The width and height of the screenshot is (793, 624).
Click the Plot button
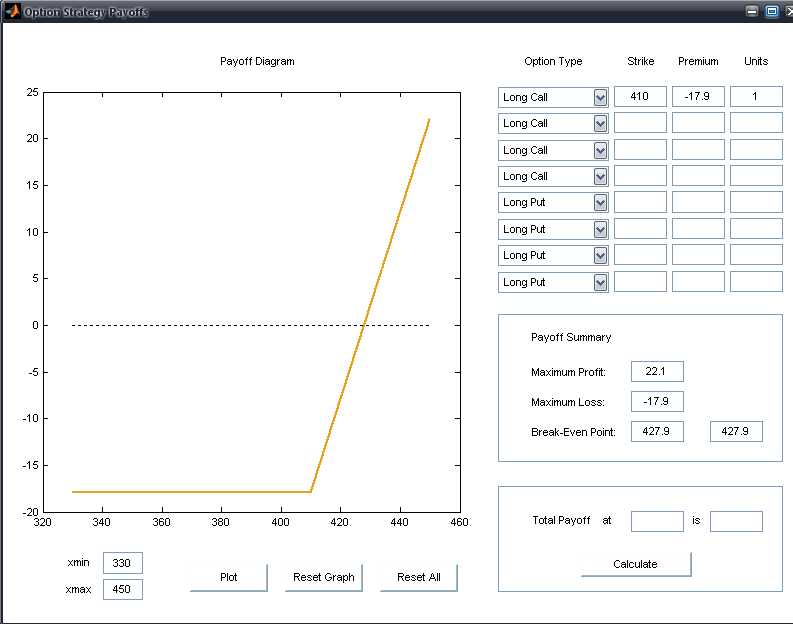click(229, 577)
